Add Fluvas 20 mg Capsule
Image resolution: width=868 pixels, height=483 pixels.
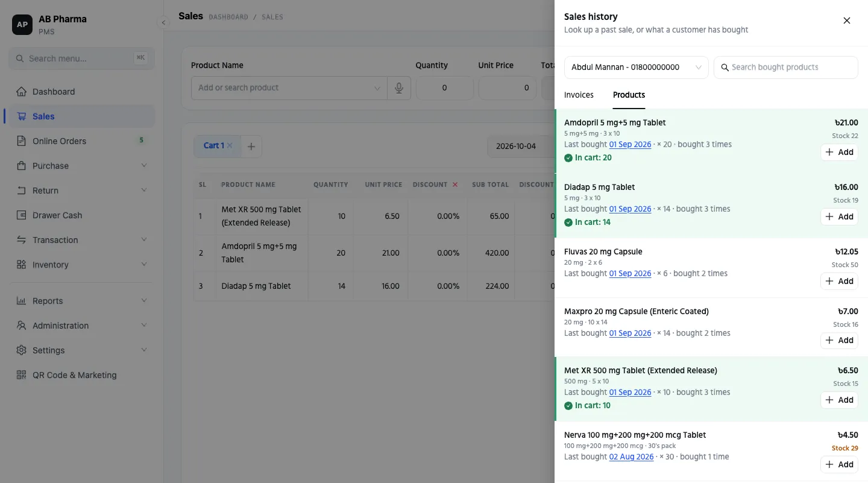[839, 281]
